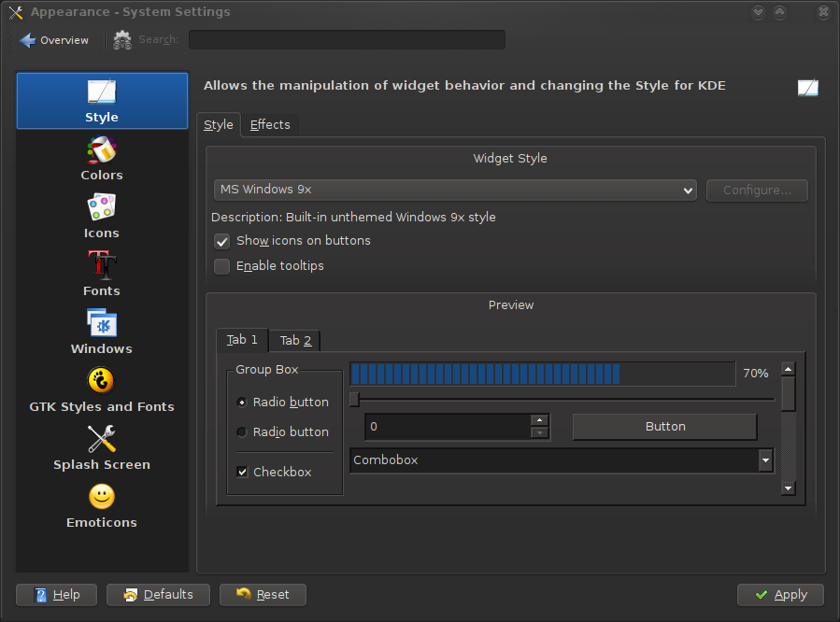Select the first preview Radio button
840x622 pixels.
(x=242, y=402)
